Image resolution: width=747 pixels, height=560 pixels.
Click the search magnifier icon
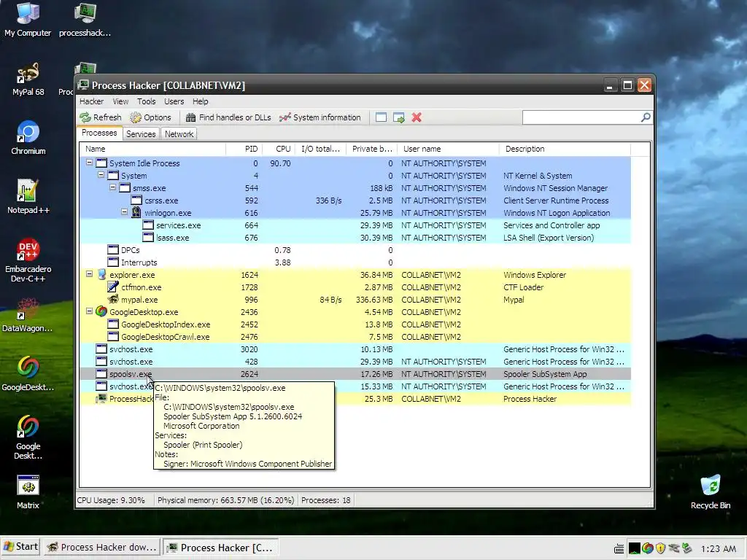646,117
